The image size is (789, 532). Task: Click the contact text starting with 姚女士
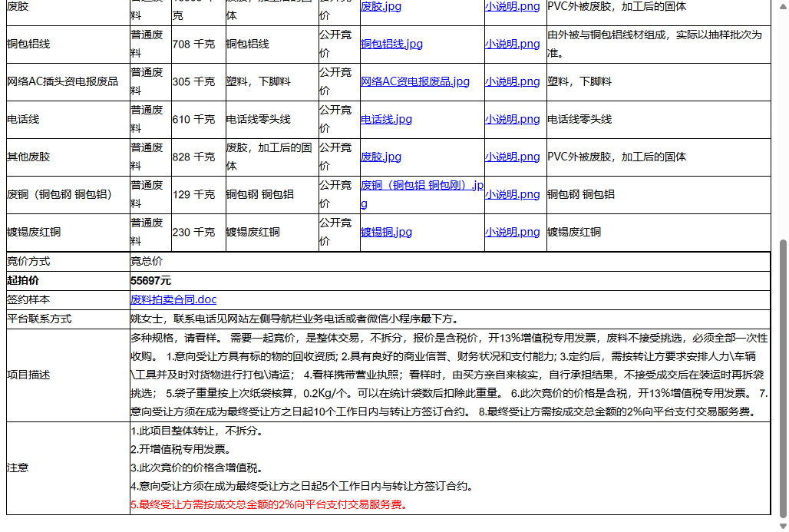[x=295, y=319]
